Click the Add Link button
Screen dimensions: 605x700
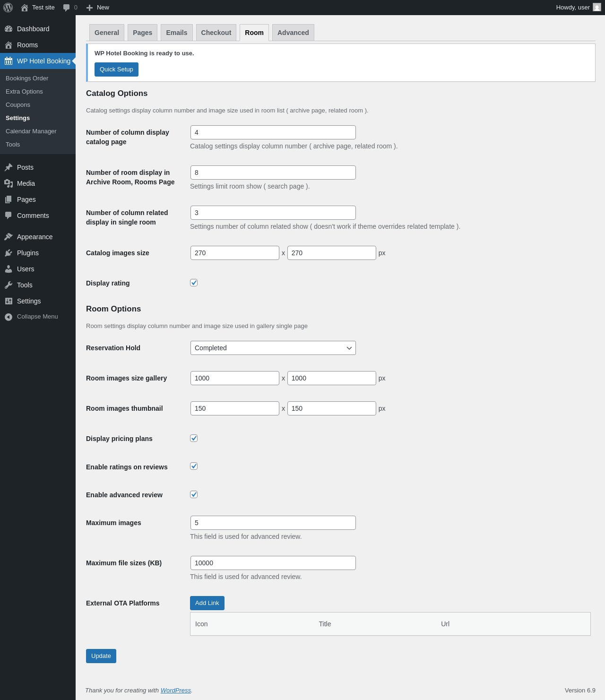tap(207, 603)
